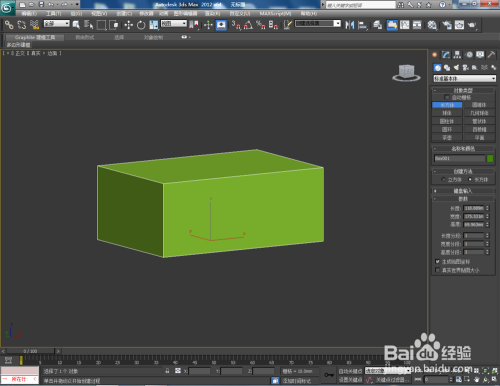Toggle the 设置关键点 set key button

tap(351, 380)
